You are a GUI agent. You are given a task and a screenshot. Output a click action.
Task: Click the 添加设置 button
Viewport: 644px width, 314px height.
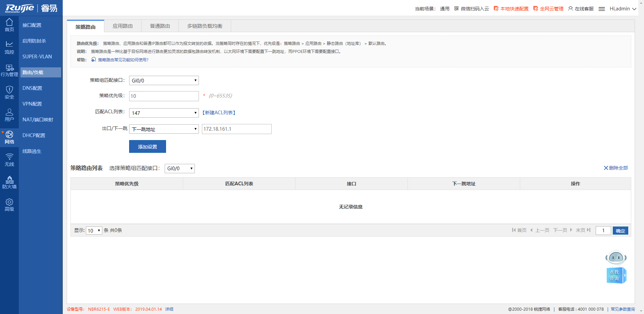click(x=148, y=147)
